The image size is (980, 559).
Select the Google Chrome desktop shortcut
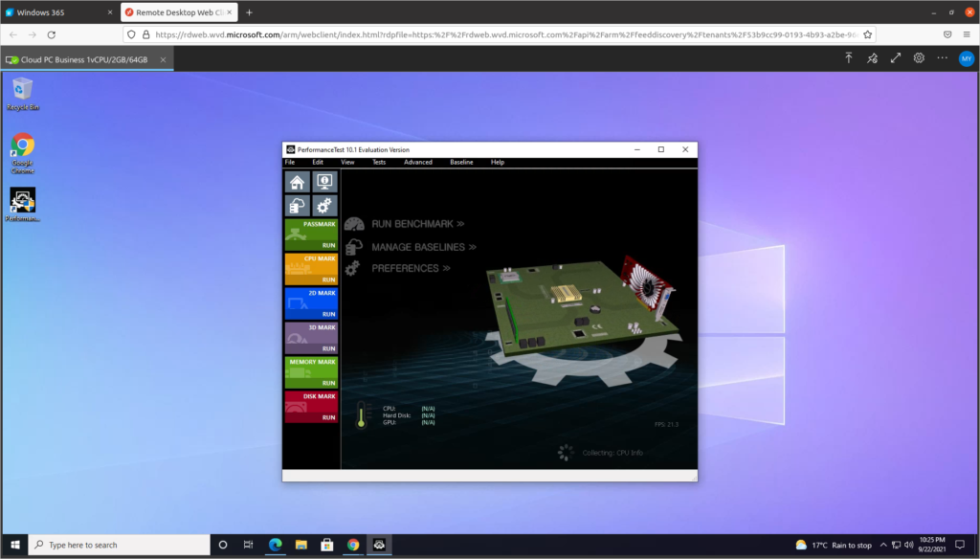[x=23, y=153]
